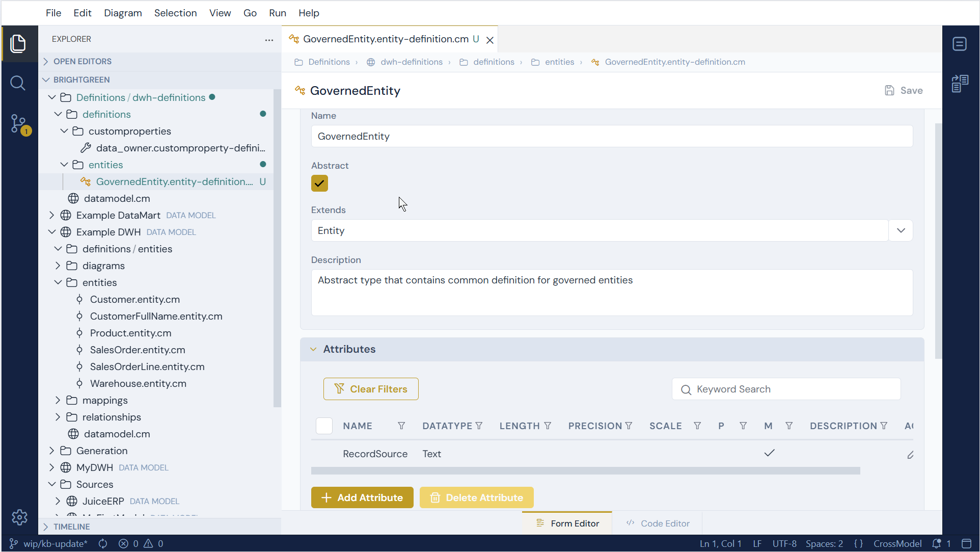Uncheck the Abstract checkbox

[319, 183]
